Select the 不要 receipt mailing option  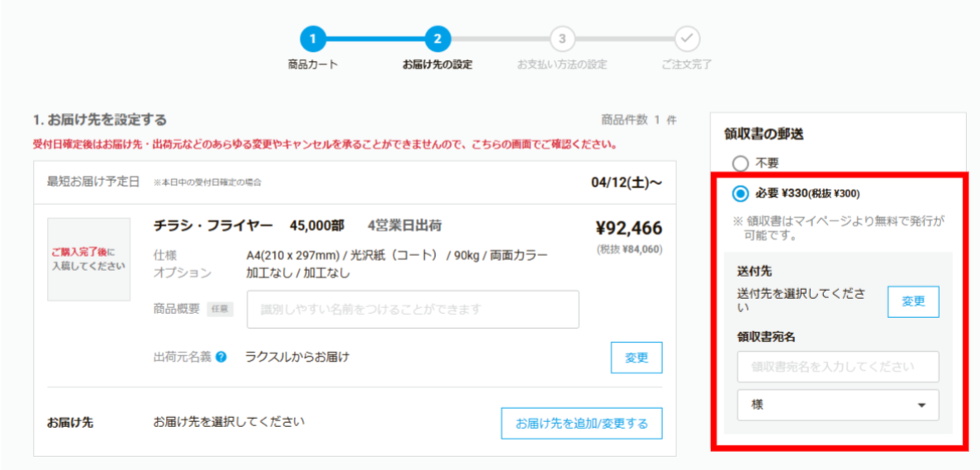click(x=741, y=163)
